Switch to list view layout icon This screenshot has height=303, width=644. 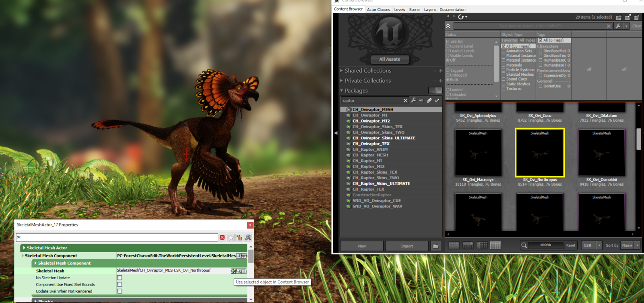[x=454, y=245]
